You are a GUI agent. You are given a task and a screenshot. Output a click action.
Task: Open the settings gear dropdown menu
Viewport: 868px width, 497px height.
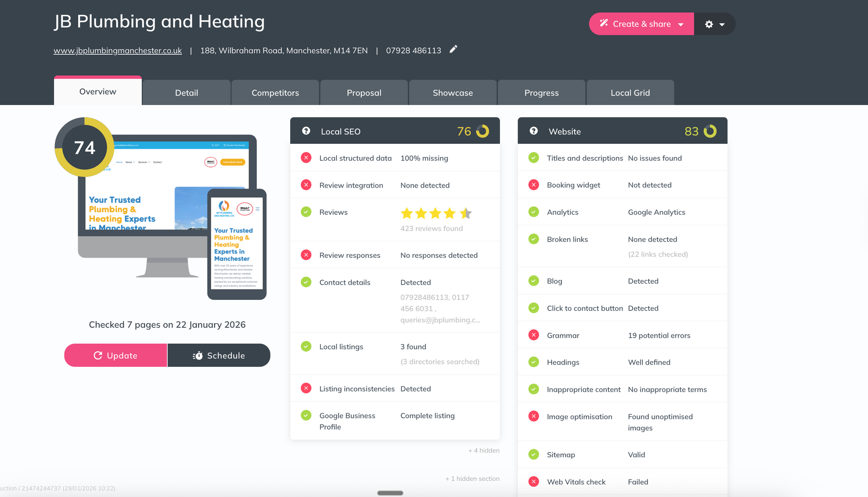[x=714, y=24]
